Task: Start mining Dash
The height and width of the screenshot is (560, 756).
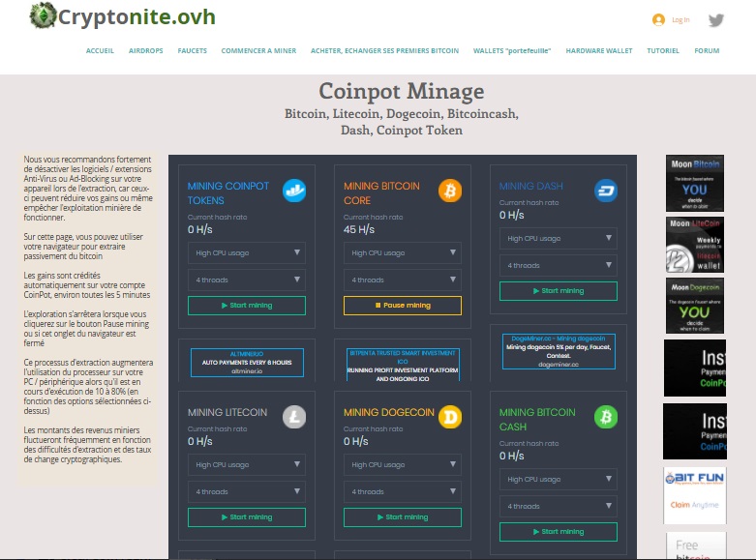Action: pos(559,291)
